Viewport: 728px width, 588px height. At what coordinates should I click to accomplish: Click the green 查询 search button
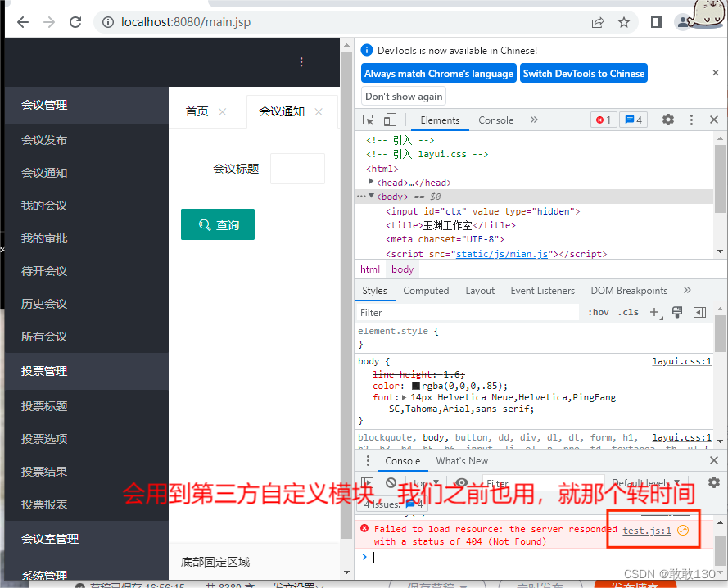218,224
